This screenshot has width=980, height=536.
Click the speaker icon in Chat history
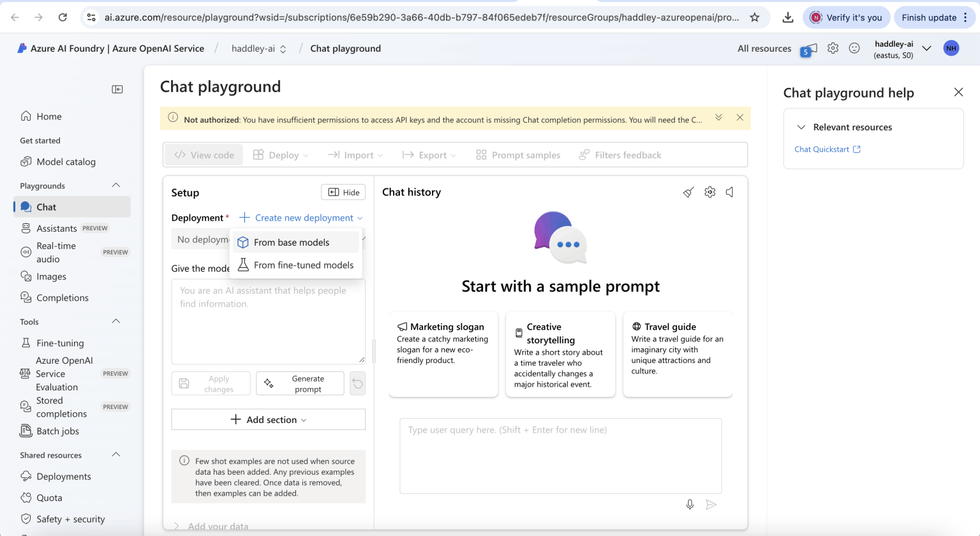[x=729, y=192]
